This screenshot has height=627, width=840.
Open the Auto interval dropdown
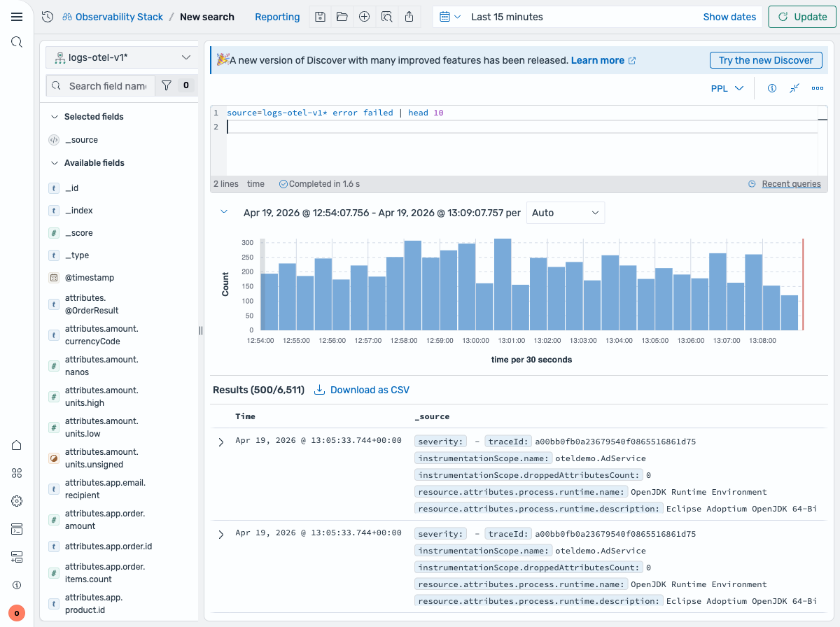click(566, 213)
